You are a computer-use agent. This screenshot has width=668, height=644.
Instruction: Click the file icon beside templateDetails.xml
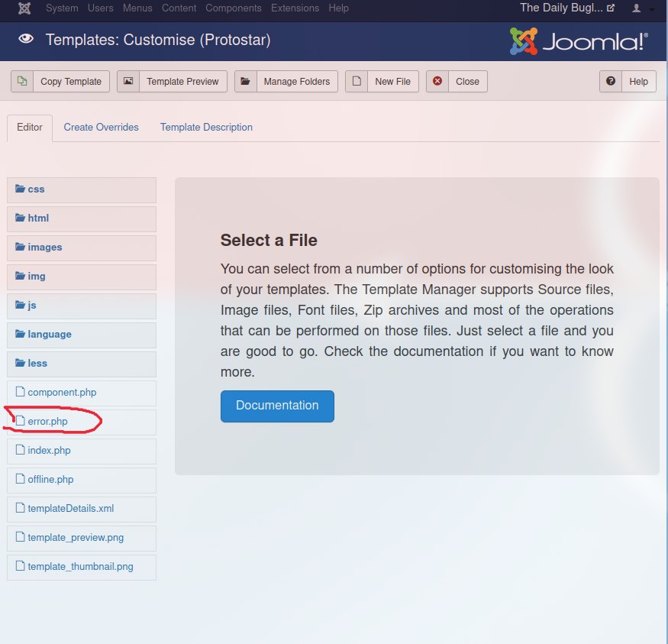(x=20, y=507)
